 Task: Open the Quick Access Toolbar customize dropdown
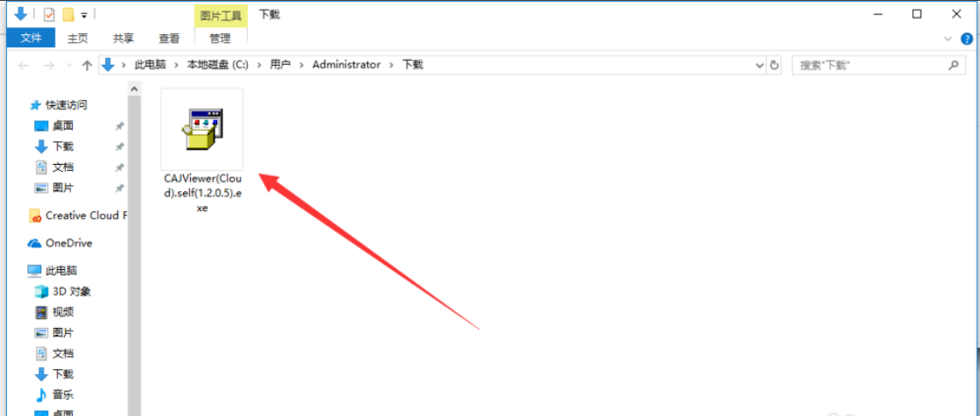84,15
